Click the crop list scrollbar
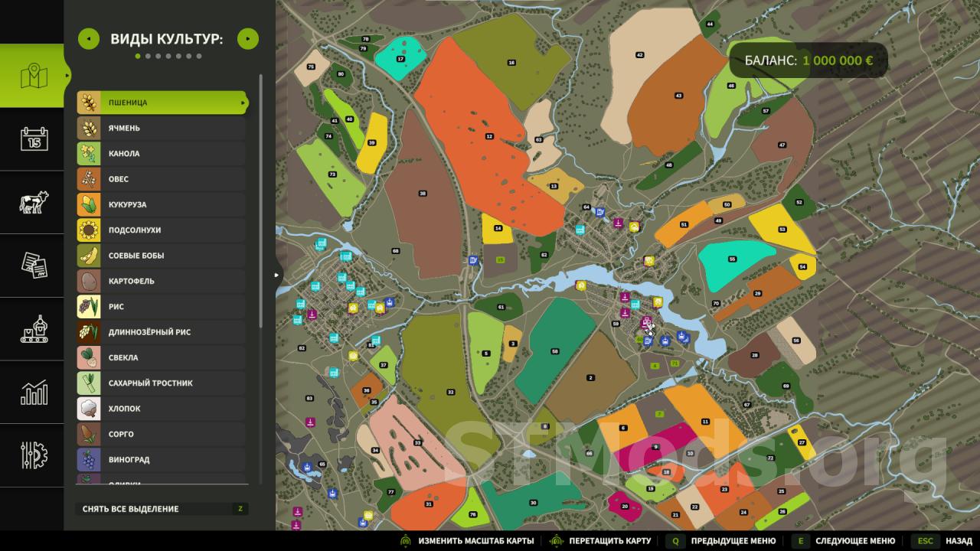The height and width of the screenshot is (551, 980). click(x=262, y=199)
